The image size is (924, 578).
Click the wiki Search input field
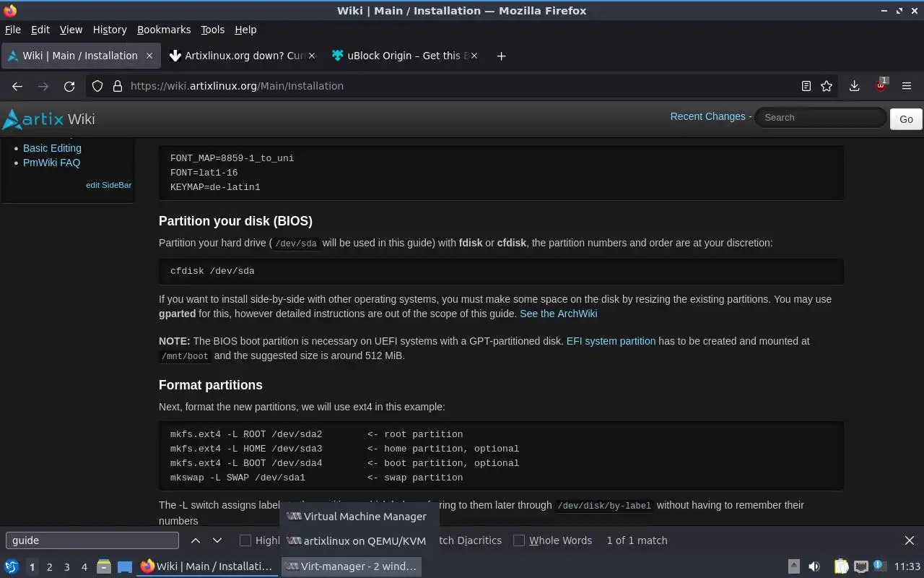pyautogui.click(x=820, y=117)
